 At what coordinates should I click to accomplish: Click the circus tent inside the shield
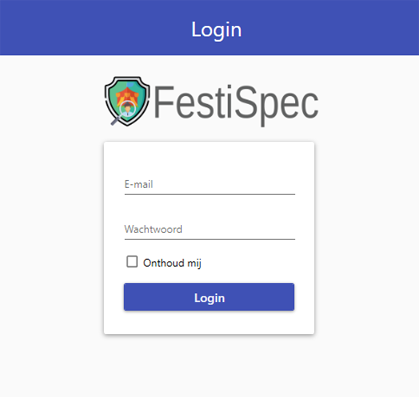point(127,94)
